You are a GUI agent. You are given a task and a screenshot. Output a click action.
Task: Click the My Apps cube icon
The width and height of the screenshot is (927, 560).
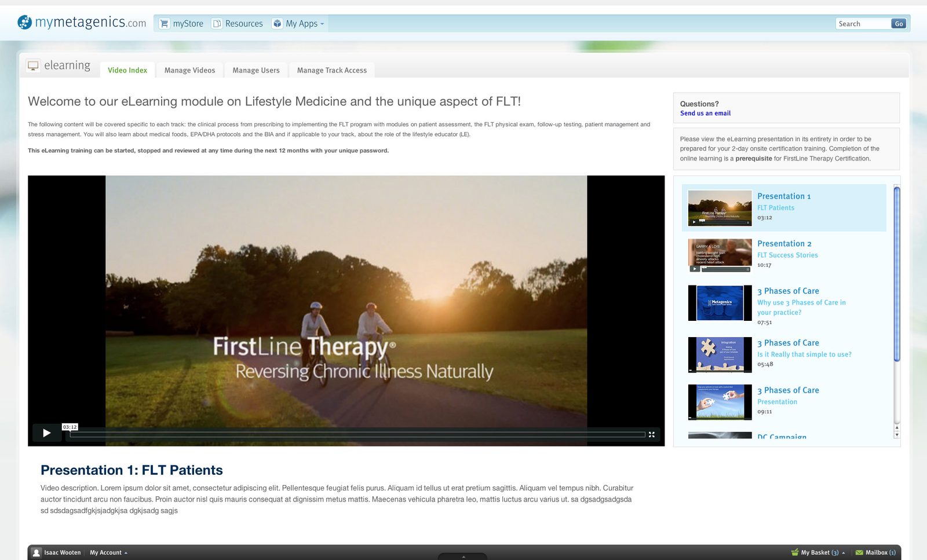[278, 24]
